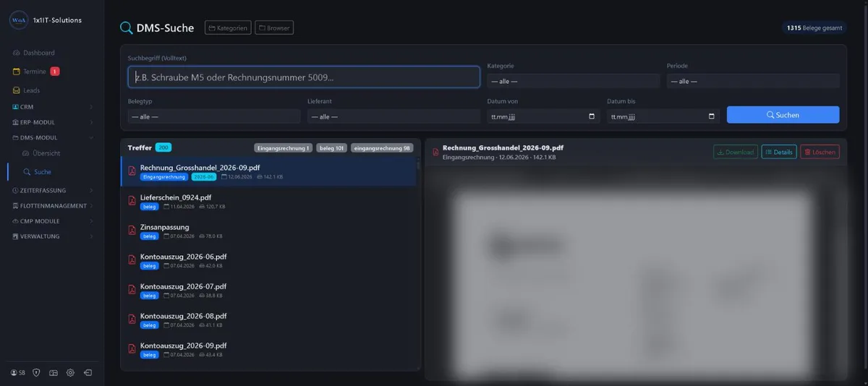Click the ID card icon in sidebar footer
Screen dimensions: 868x386
(x=53, y=373)
